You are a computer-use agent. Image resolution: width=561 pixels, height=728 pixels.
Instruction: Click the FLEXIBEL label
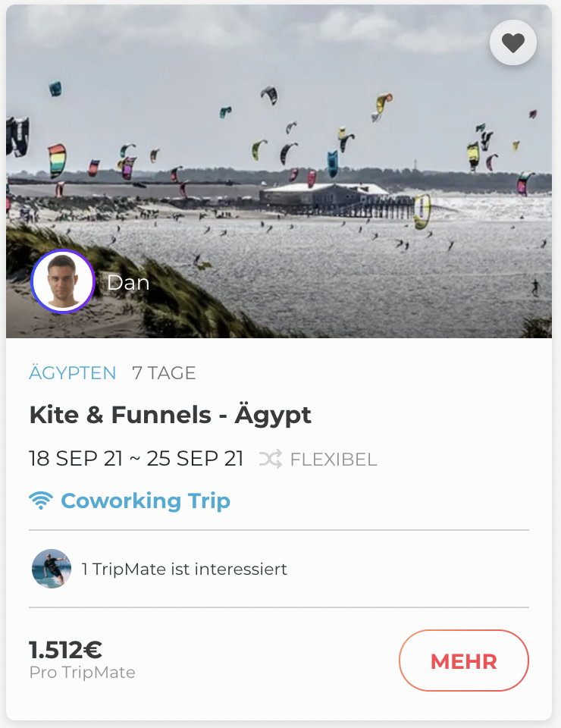tap(334, 460)
